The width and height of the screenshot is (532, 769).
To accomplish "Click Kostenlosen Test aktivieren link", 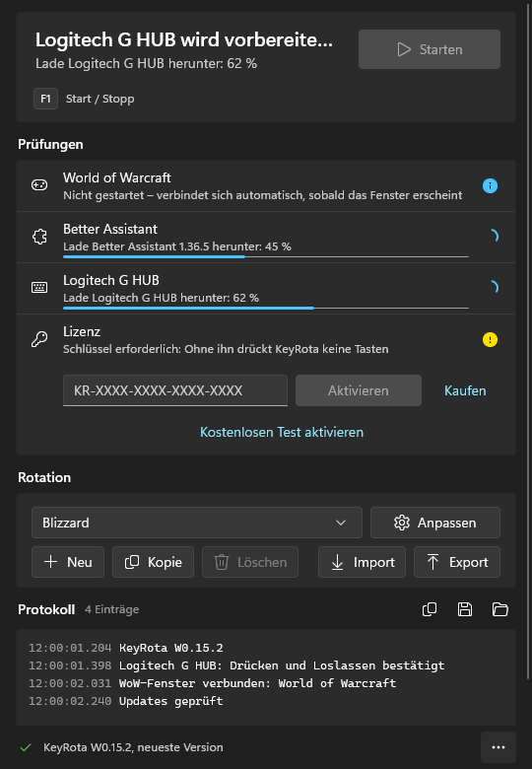I will [282, 432].
